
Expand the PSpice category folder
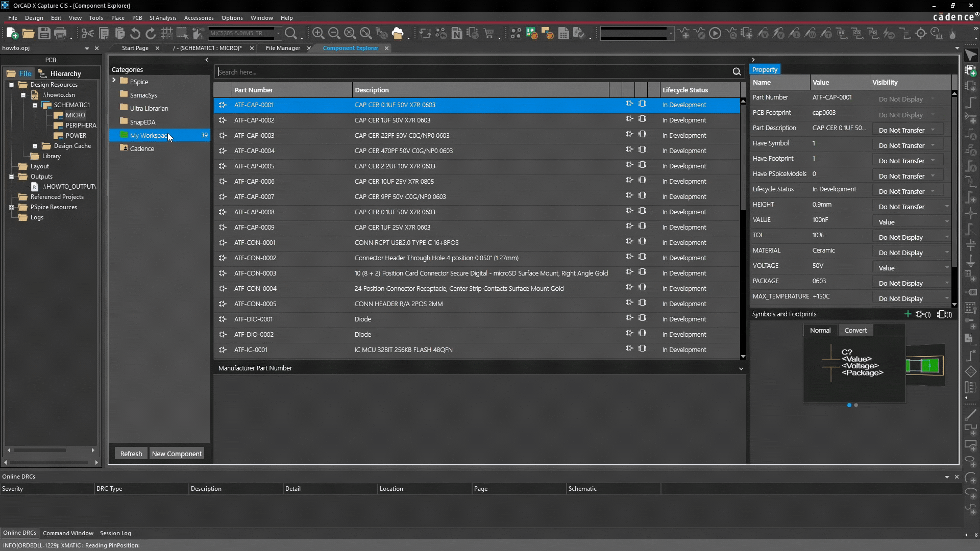114,81
